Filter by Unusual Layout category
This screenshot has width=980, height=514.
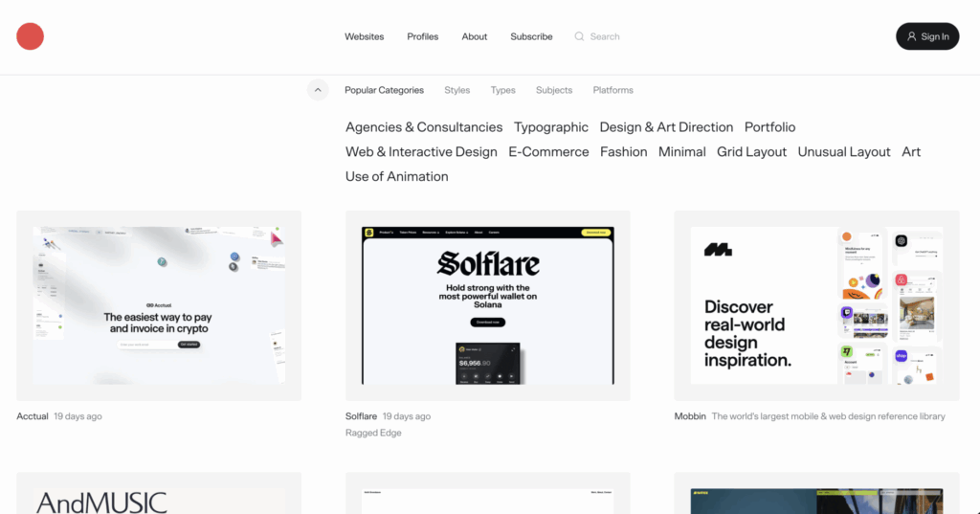tap(844, 152)
